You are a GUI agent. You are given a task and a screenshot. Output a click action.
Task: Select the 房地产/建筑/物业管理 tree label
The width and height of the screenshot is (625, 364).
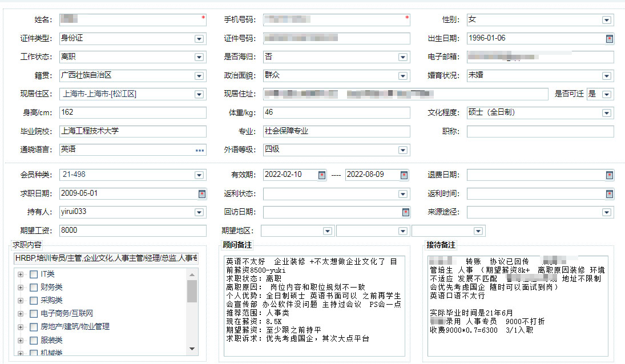coord(75,327)
